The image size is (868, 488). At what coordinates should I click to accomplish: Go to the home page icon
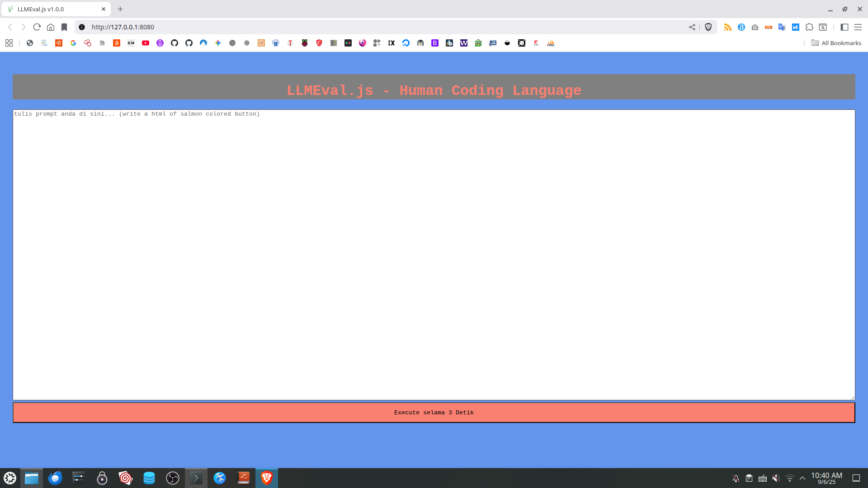click(51, 27)
